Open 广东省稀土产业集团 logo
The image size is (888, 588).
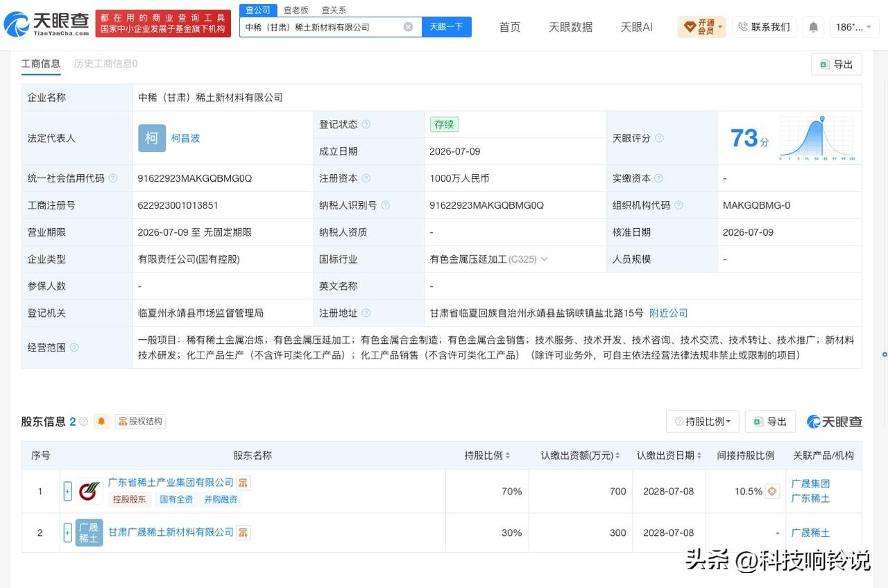coord(89,492)
